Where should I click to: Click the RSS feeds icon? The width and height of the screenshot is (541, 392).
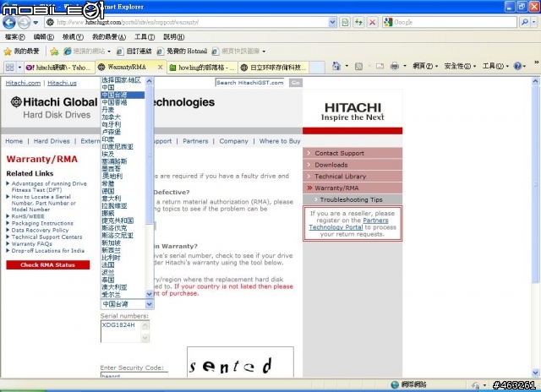click(358, 66)
